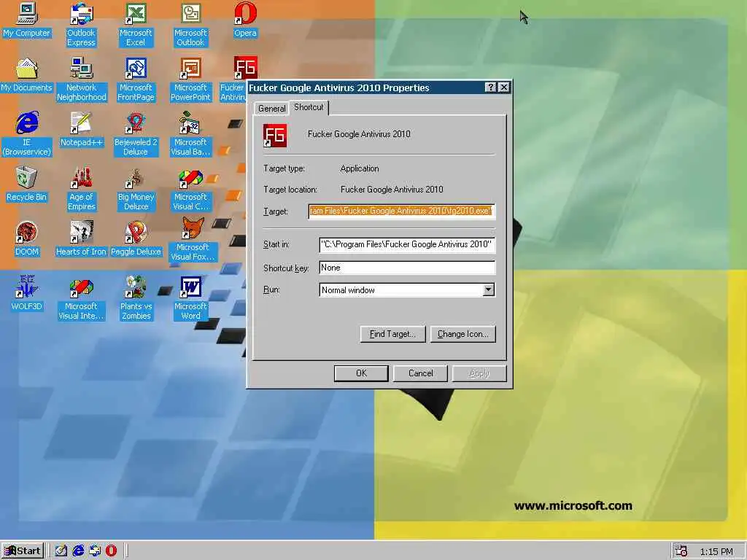Select the Outlook Express desktop icon
The image size is (747, 560).
click(x=81, y=25)
